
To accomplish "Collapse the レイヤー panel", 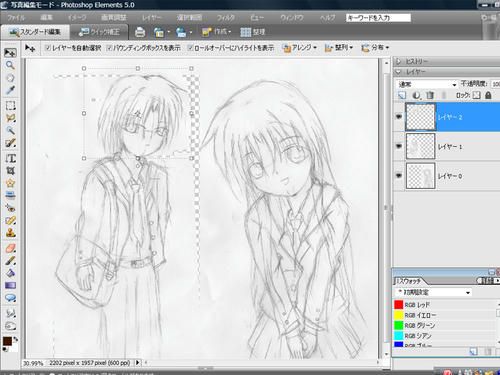I will [x=398, y=72].
